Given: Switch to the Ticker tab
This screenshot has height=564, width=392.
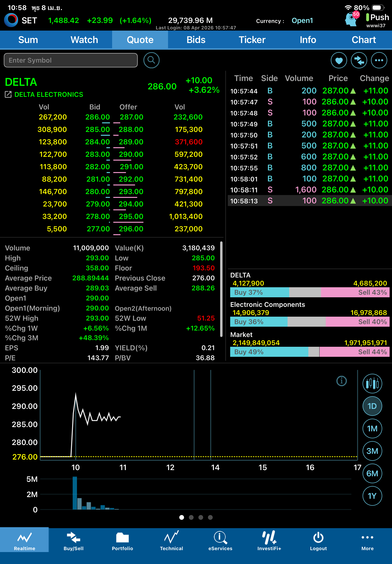Looking at the screenshot, I should [252, 40].
